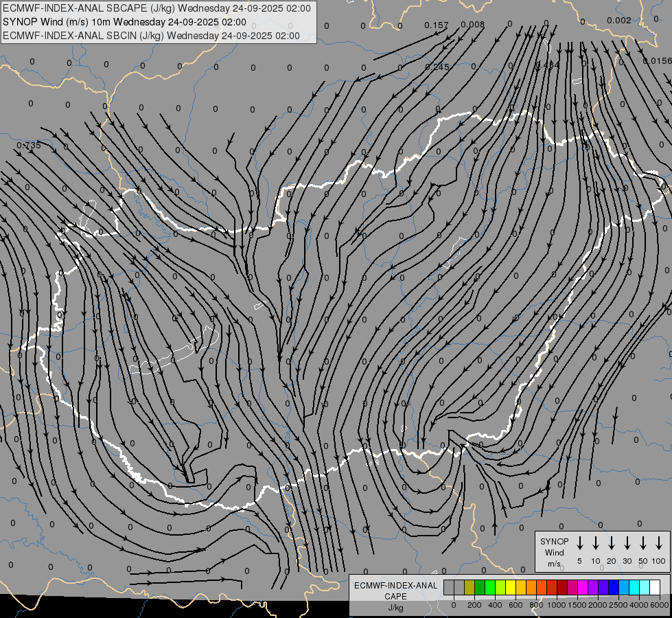Click the 100 label under wind arrow
This screenshot has height=618, width=672.
(x=659, y=561)
